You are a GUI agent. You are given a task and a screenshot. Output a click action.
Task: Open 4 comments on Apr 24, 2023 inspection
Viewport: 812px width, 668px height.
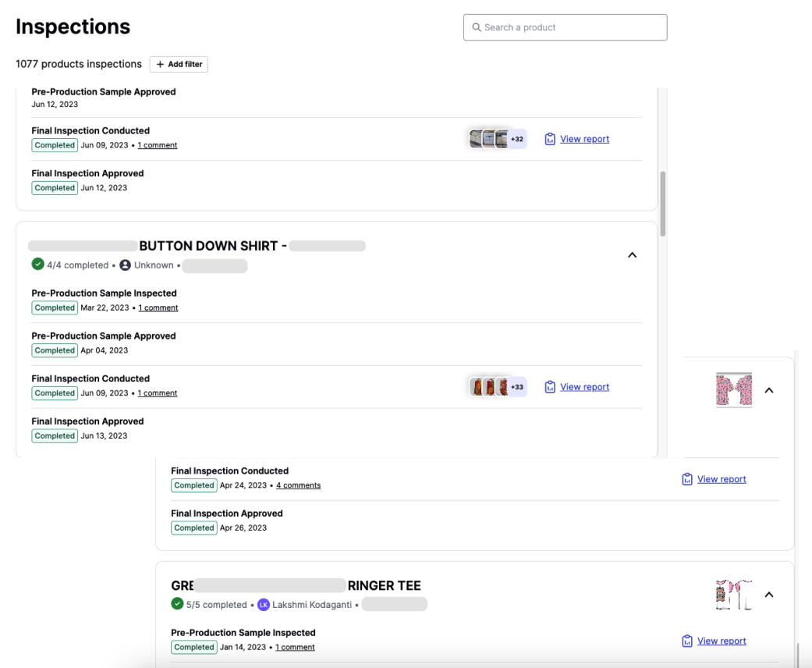[x=298, y=485]
